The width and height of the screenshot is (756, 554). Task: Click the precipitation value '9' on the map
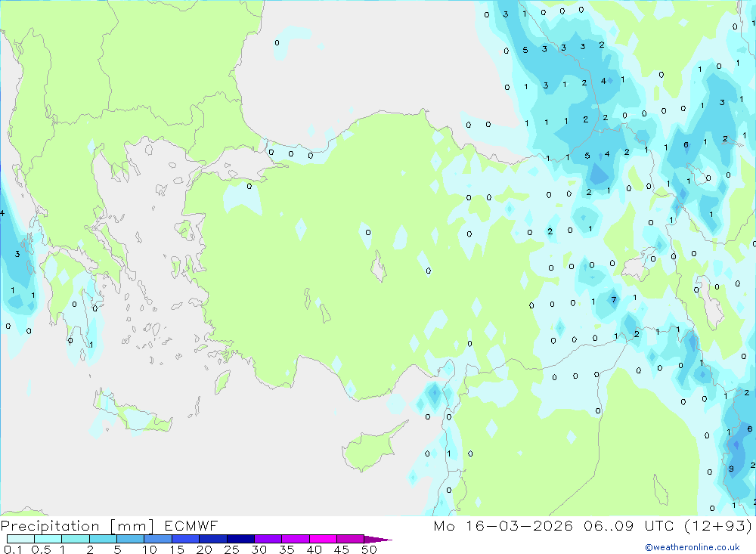click(x=731, y=469)
